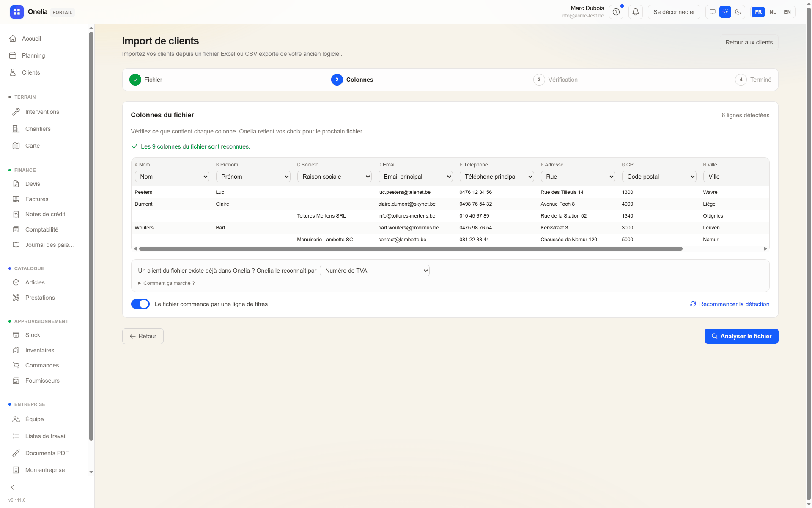
Task: Open Articles catalogue item
Action: [46, 282]
